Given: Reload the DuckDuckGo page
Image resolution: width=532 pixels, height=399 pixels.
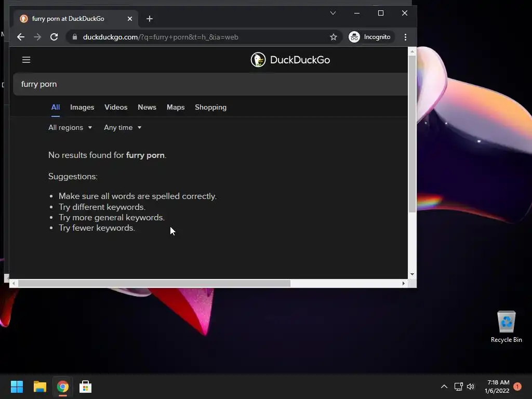Looking at the screenshot, I should [x=54, y=37].
